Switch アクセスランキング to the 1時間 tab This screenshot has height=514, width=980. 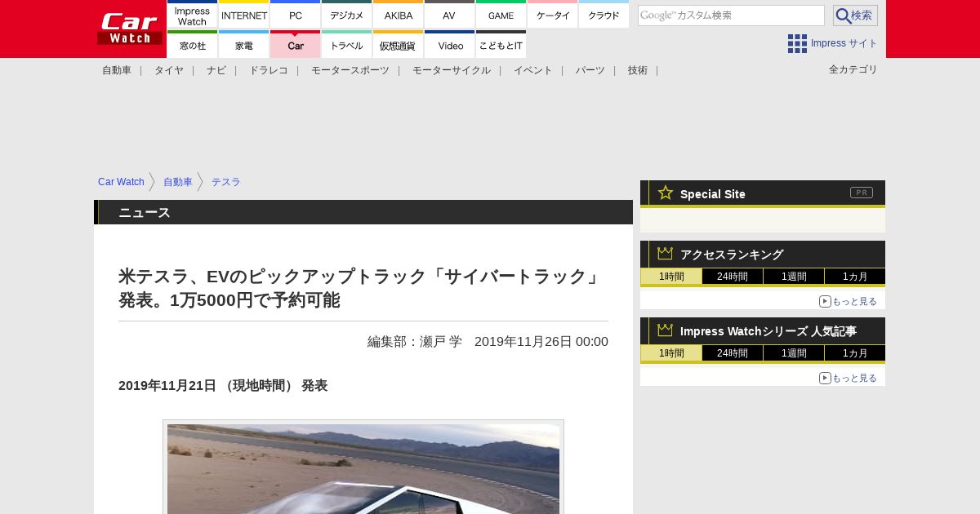tap(671, 277)
